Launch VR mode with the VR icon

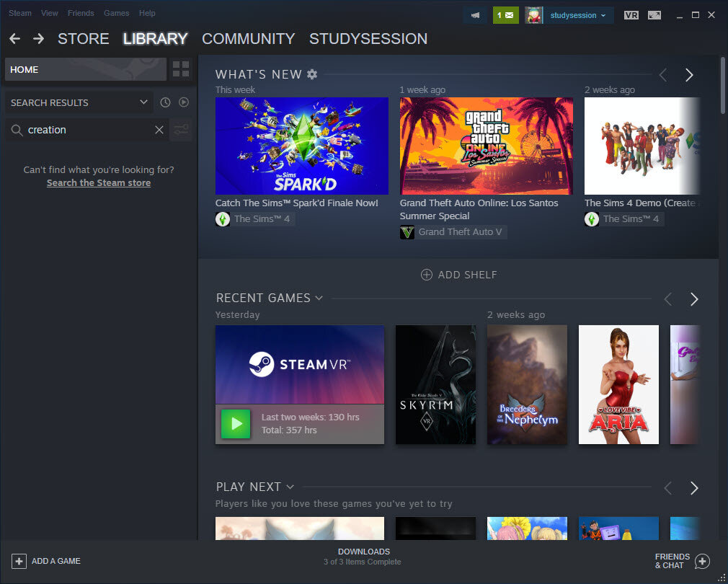tap(631, 15)
